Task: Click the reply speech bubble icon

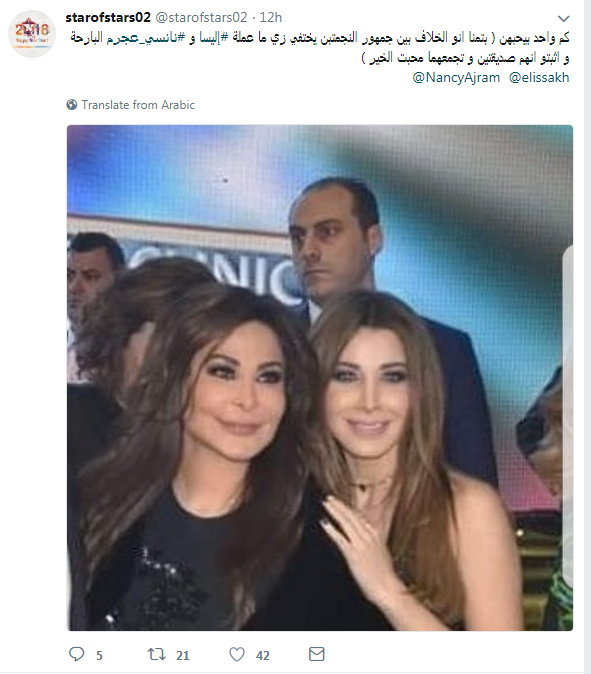Action: pos(77,654)
